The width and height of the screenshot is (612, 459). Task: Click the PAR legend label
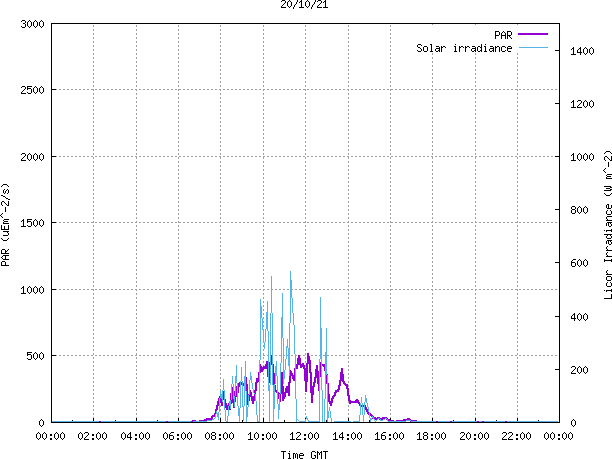pyautogui.click(x=503, y=35)
